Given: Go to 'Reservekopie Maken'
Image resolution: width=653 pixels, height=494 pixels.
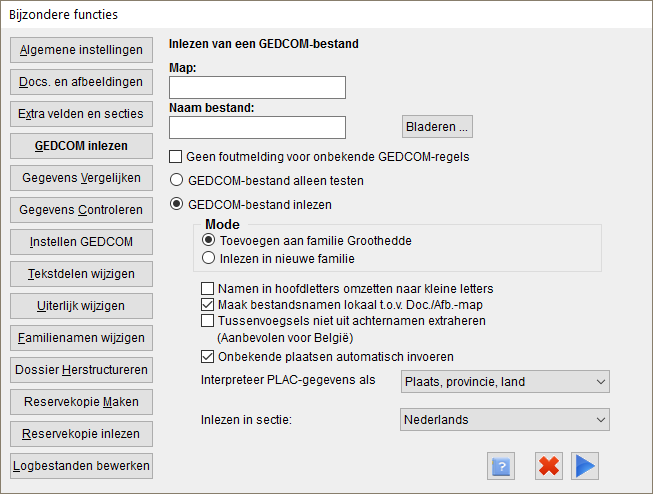Looking at the screenshot, I should point(81,402).
